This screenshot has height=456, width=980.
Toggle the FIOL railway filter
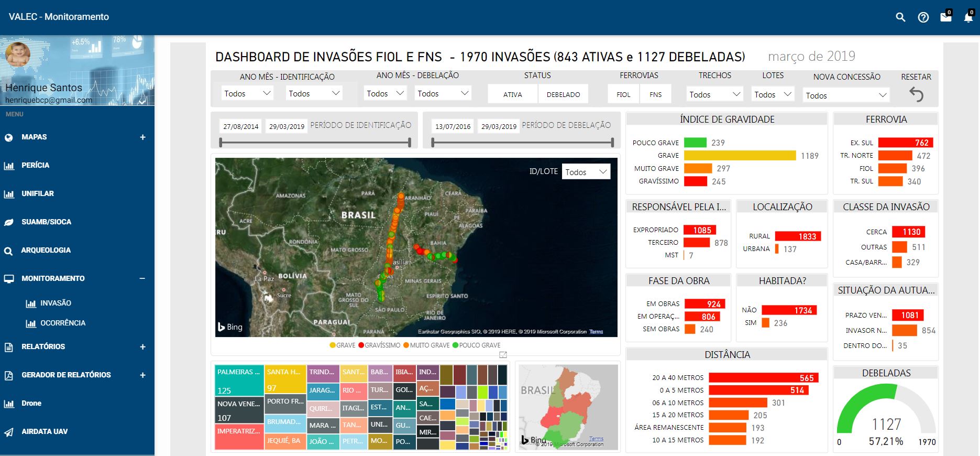tap(623, 94)
